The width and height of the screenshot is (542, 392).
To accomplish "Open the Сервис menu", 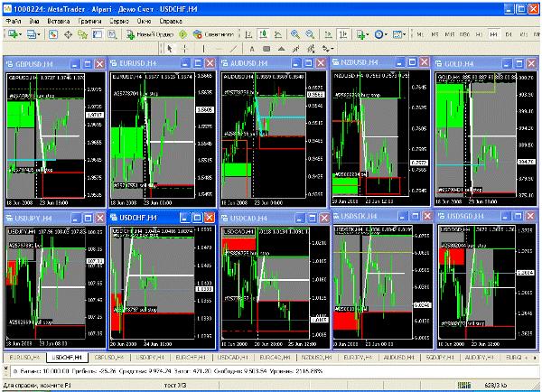I will pos(119,21).
